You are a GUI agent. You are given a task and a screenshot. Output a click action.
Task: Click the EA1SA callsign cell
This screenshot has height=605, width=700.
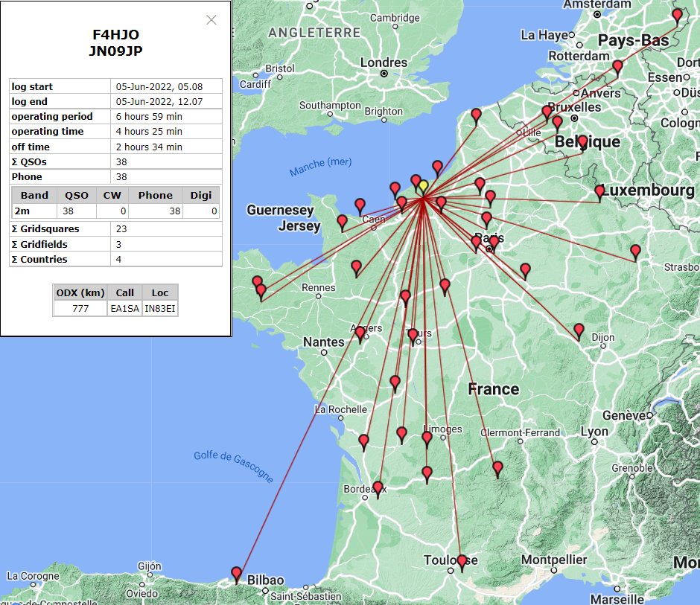(x=125, y=308)
